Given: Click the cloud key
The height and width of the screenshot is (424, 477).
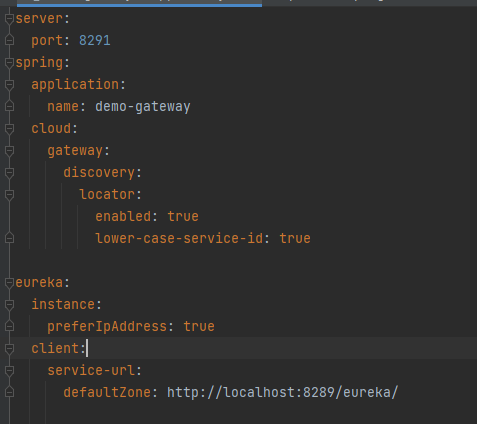Looking at the screenshot, I should tap(51, 129).
